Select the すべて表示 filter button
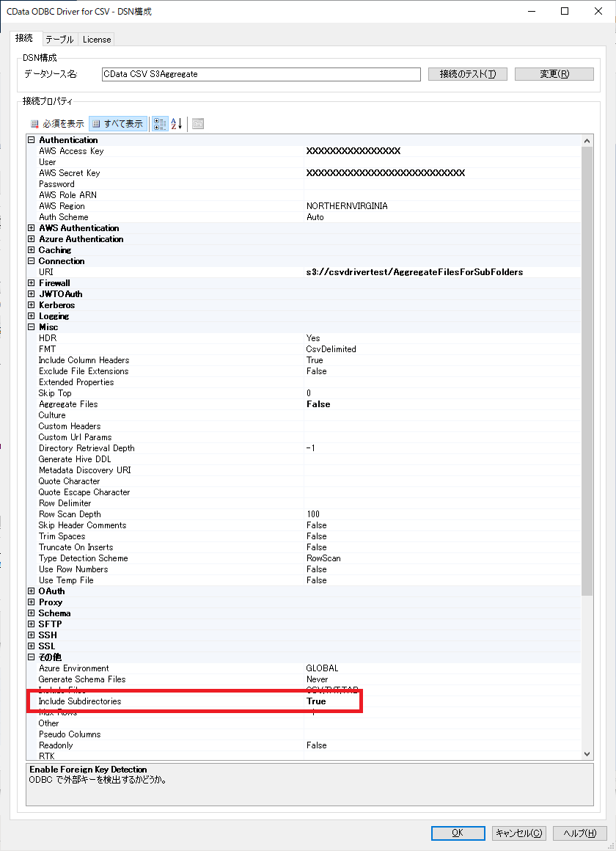This screenshot has width=616, height=851. (118, 124)
